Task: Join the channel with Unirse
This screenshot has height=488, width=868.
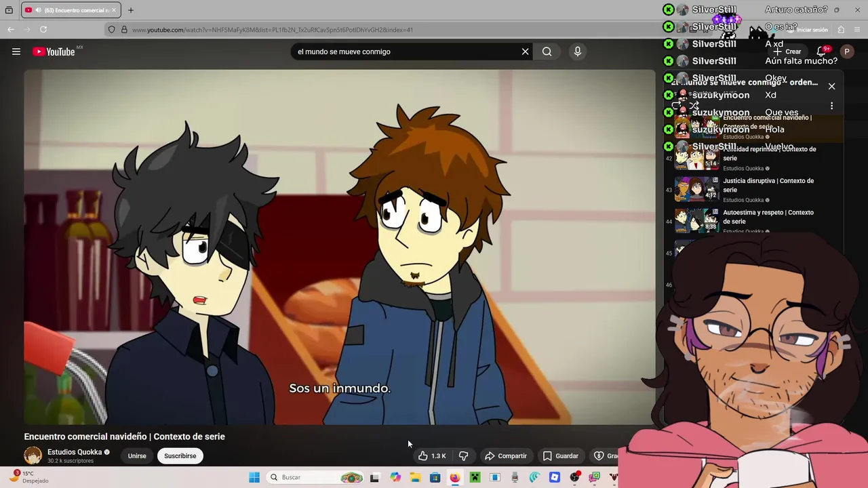Action: tap(137, 456)
